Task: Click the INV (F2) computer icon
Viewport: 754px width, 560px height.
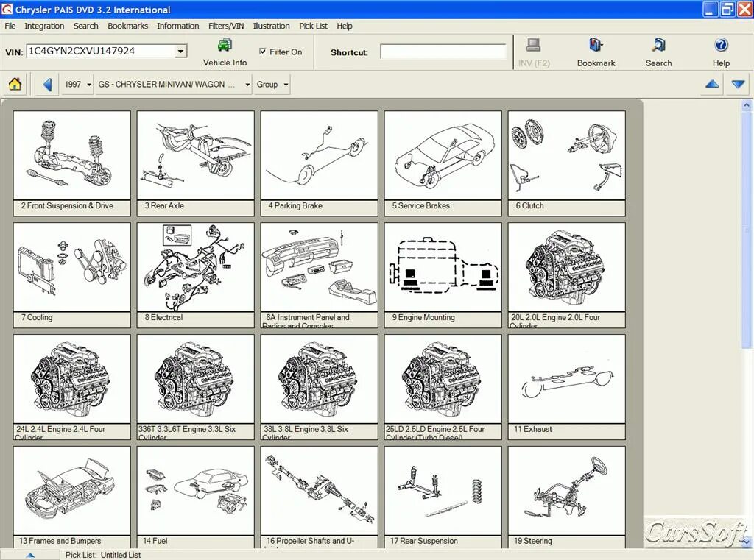Action: click(x=533, y=45)
